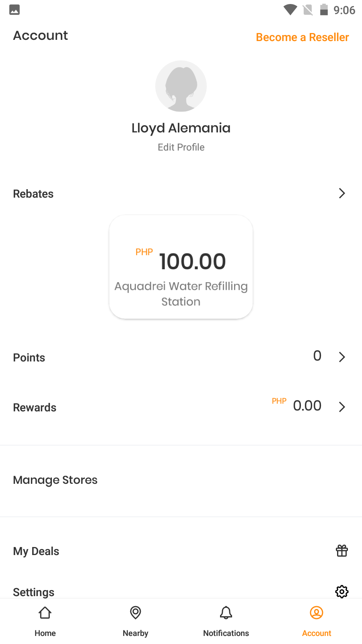Open the Nearby location pin icon
The image size is (362, 644).
point(136,613)
